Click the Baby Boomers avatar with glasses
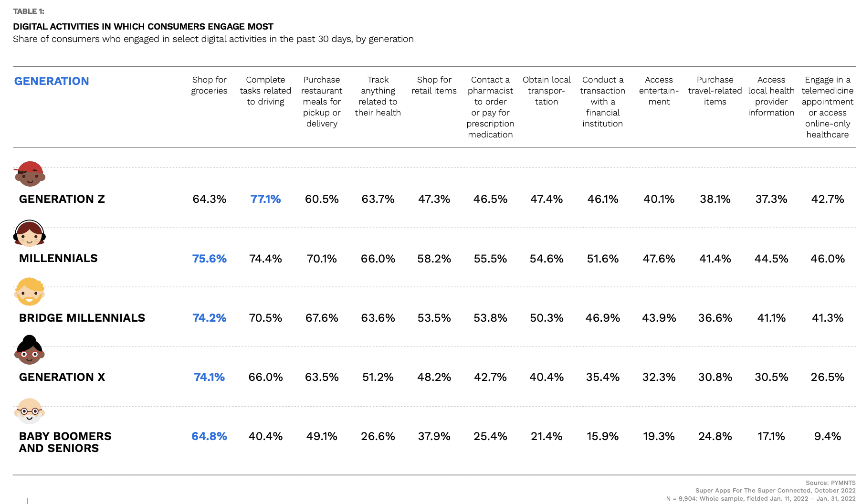Screen dimensions: 862x504 coord(30,411)
